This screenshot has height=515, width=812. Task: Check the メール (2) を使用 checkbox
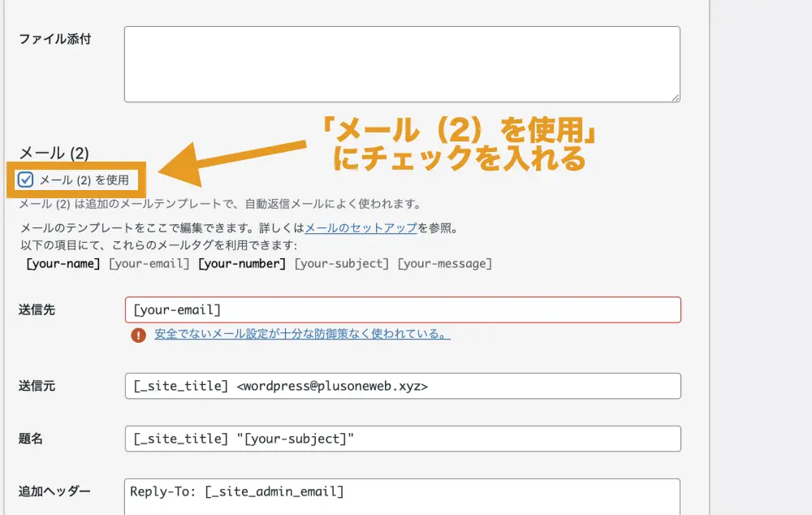coord(25,180)
